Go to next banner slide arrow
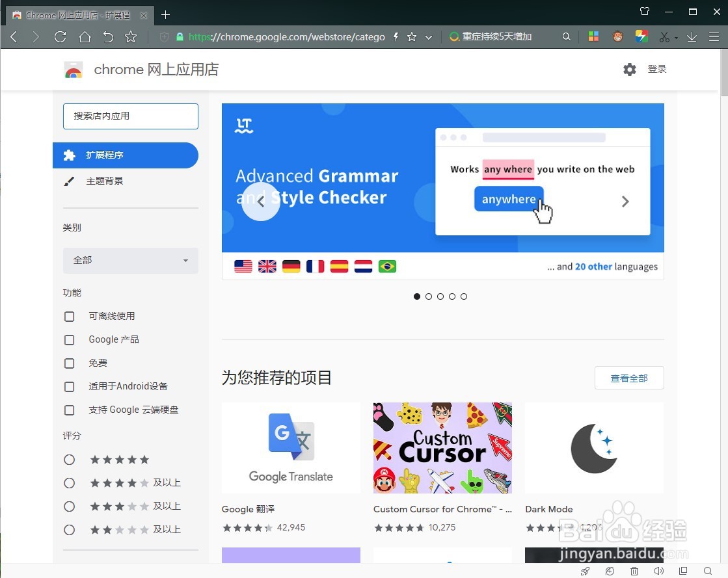This screenshot has height=578, width=728. 625,202
